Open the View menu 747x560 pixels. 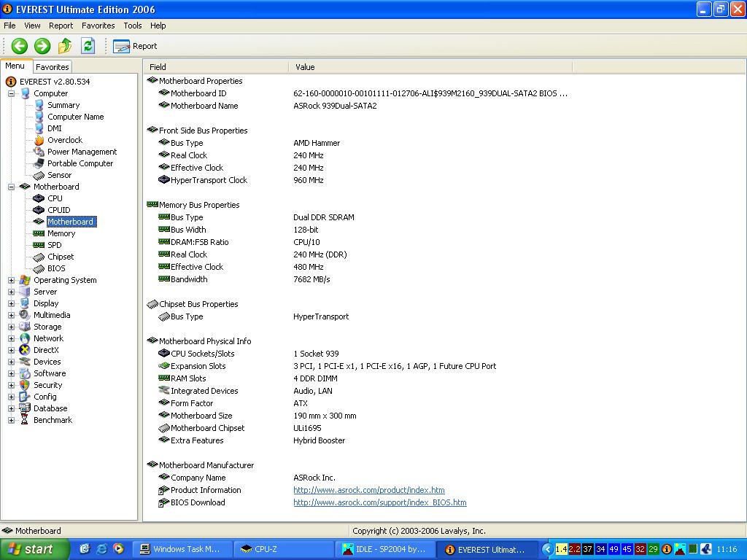pos(32,26)
